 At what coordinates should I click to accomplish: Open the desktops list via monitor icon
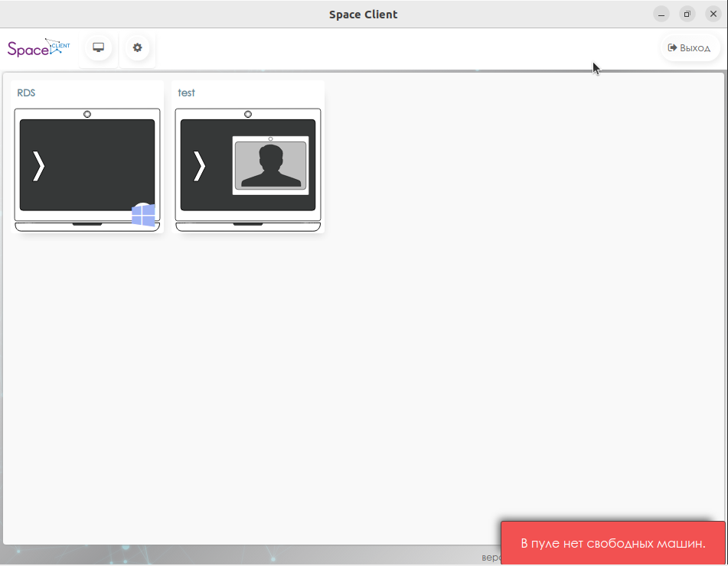pos(98,47)
